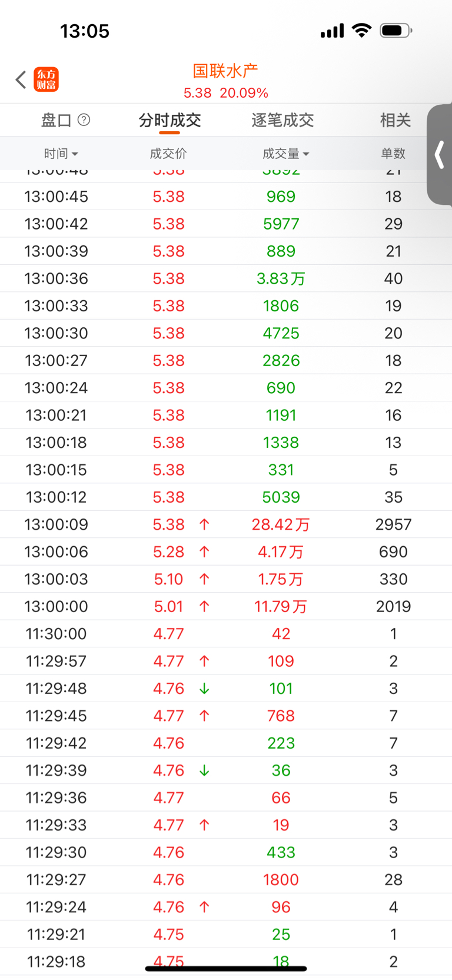This screenshot has width=452, height=980.
Task: Tap the 28.42万 volume entry
Action: [x=281, y=524]
